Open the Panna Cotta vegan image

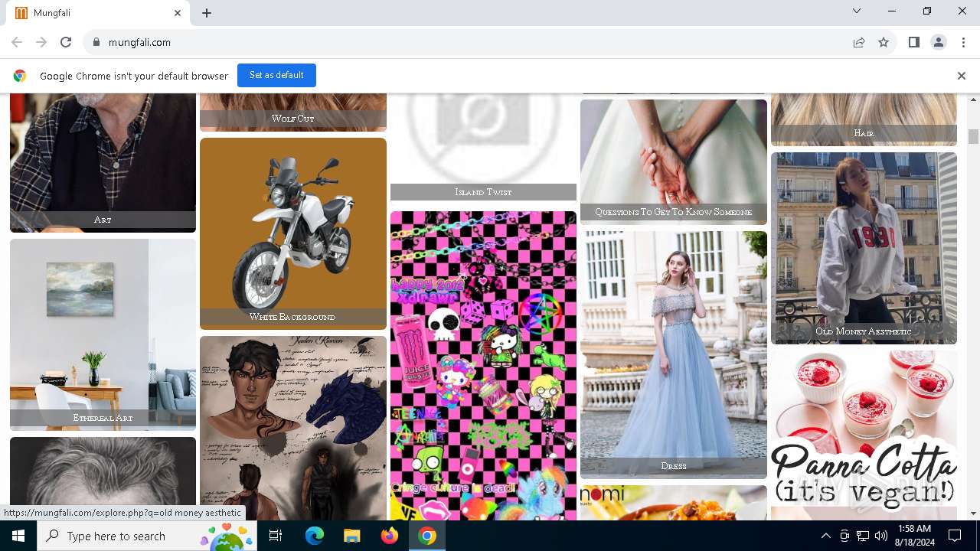point(864,435)
